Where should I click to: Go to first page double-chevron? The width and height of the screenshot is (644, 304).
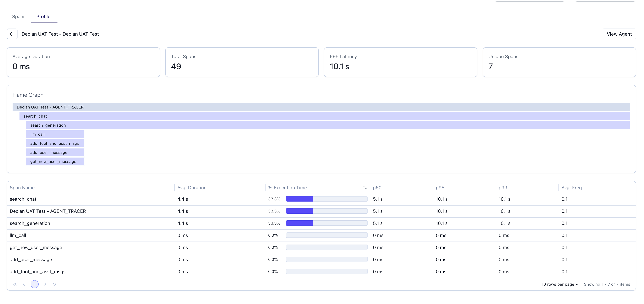15,284
